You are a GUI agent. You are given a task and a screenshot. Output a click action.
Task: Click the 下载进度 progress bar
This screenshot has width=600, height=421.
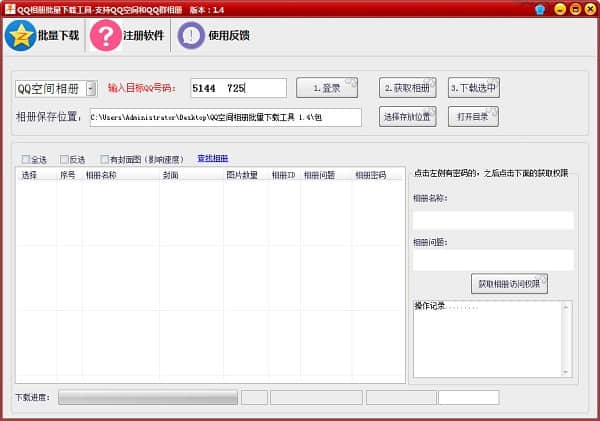148,398
